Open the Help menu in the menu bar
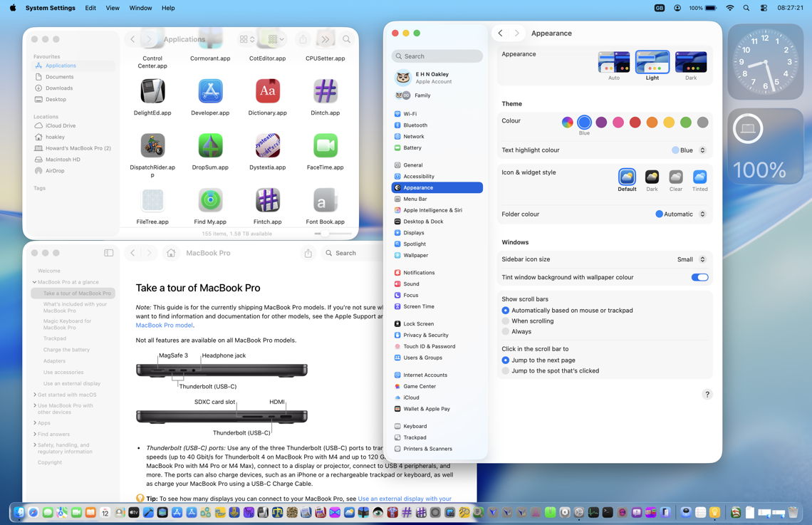 click(167, 8)
